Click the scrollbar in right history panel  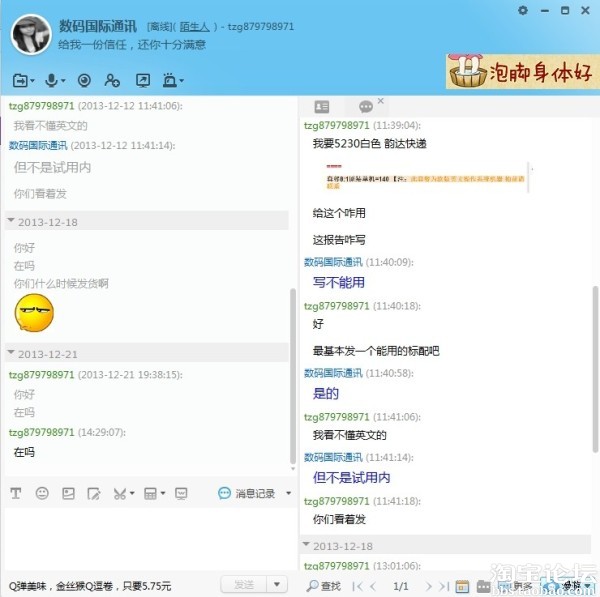tap(595, 369)
